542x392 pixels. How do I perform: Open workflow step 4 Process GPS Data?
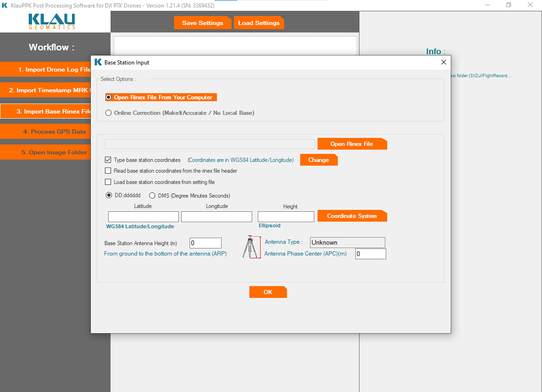pos(45,132)
